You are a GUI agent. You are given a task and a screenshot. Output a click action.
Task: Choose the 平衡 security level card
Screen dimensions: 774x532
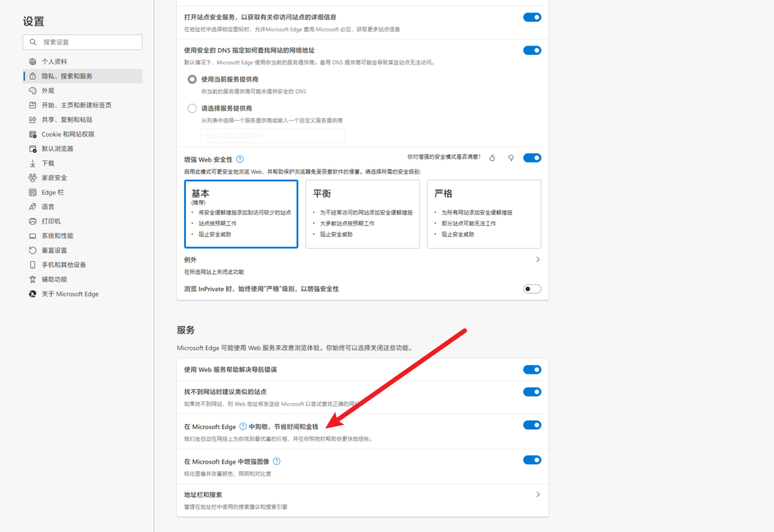click(x=362, y=214)
